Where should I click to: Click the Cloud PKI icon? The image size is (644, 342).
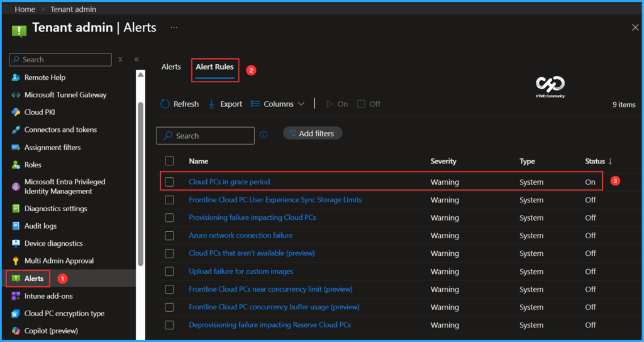click(16, 112)
